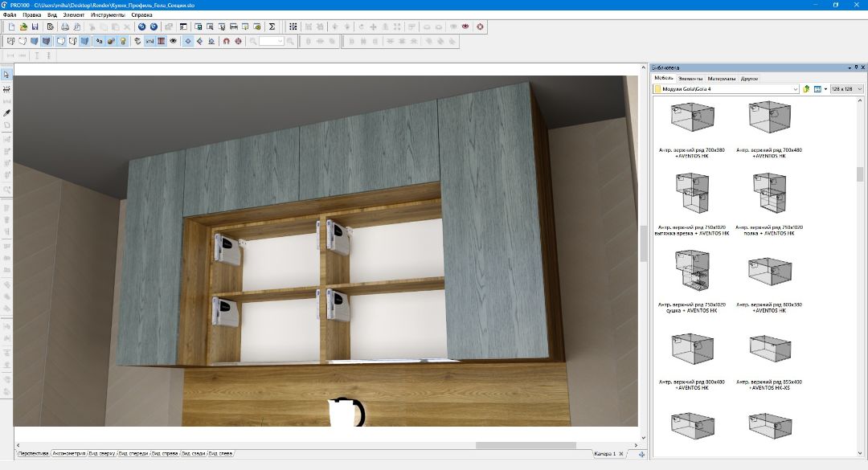
Task: Open the 128 x 128 thumbnail size dropdown
Action: pos(859,89)
